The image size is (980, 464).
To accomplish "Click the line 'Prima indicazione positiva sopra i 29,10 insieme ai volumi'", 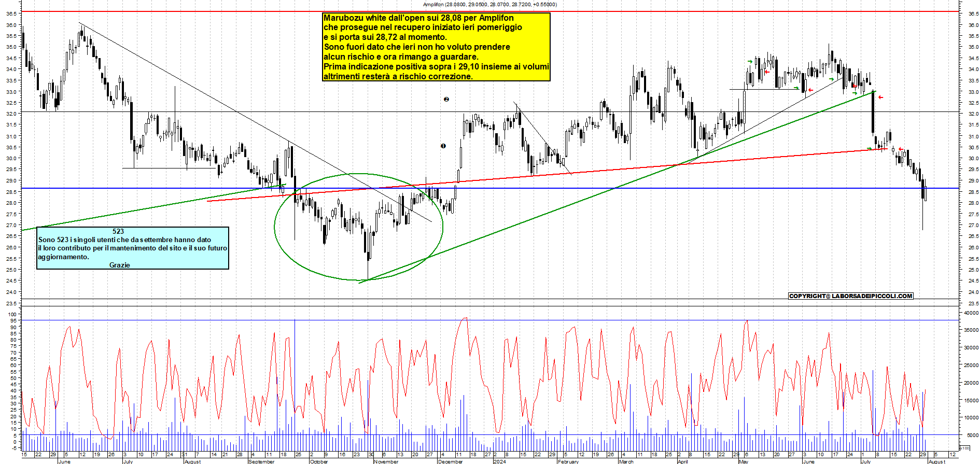I will [x=436, y=66].
